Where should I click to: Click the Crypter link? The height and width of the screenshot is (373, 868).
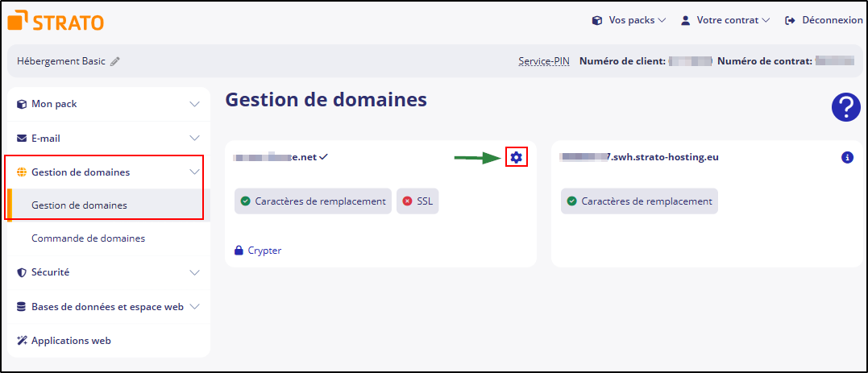coord(264,250)
